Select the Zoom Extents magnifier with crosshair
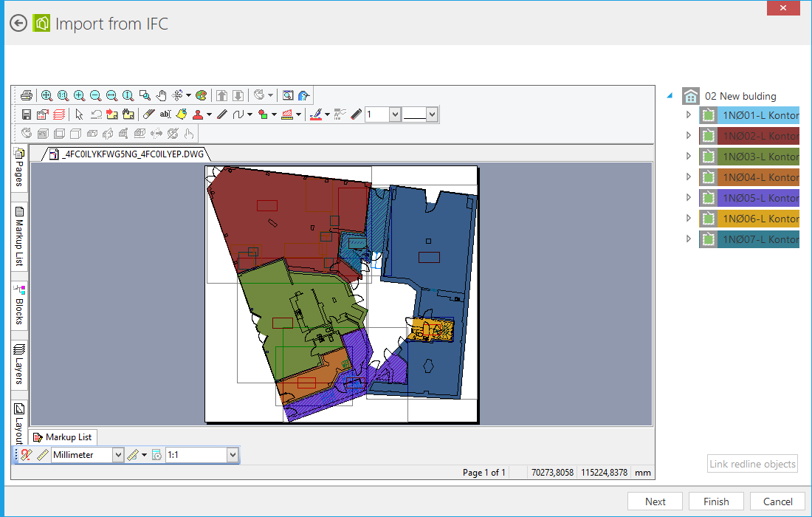Viewport: 812px width, 517px height. [x=47, y=95]
